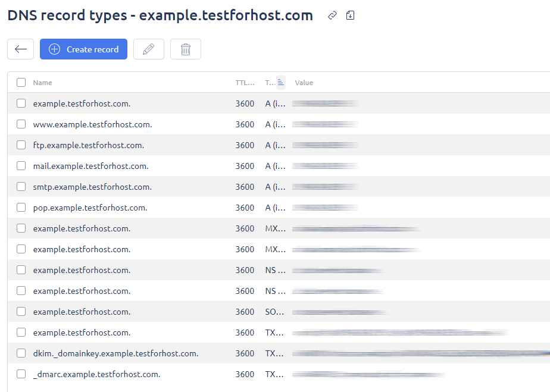Sort the table by Name column header
The height and width of the screenshot is (392, 550).
(42, 83)
